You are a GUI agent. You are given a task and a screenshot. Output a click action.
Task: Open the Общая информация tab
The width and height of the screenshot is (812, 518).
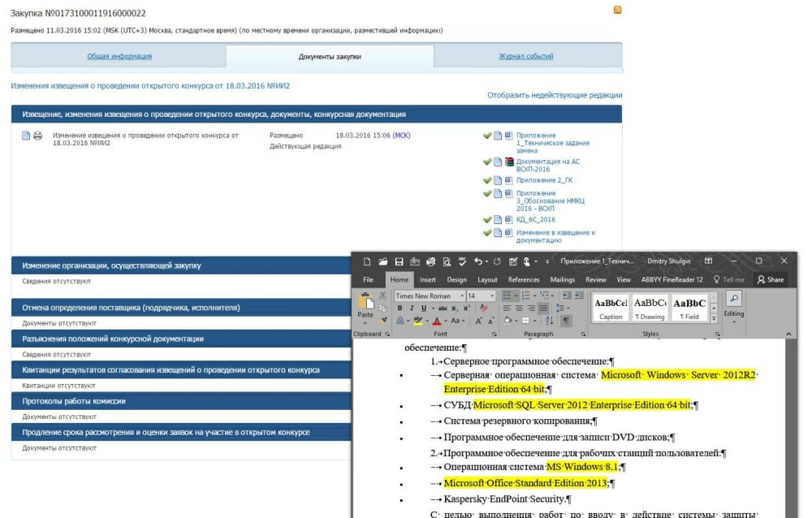tap(119, 56)
